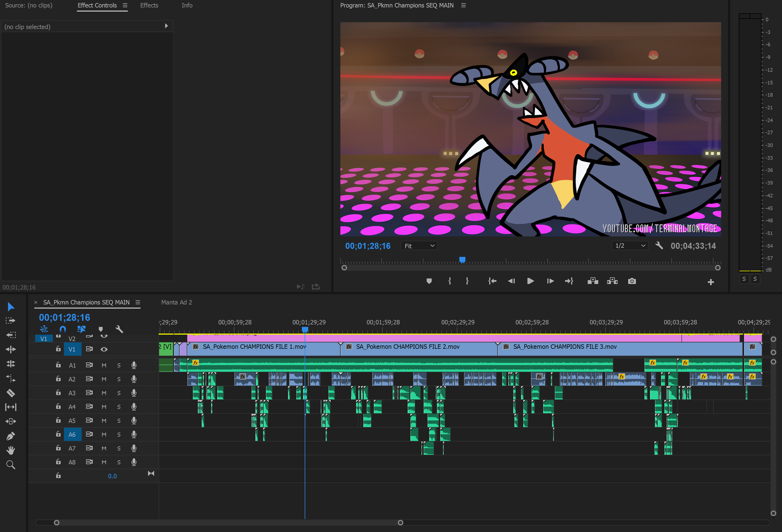
Task: Toggle the nest sequences insert mode button
Action: (x=44, y=329)
